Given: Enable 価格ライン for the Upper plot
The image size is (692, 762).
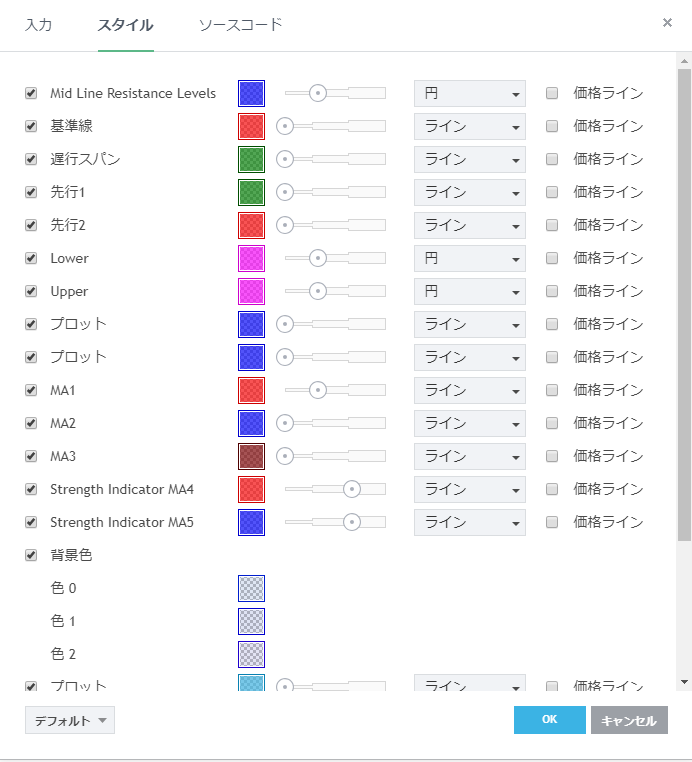Looking at the screenshot, I should click(552, 291).
